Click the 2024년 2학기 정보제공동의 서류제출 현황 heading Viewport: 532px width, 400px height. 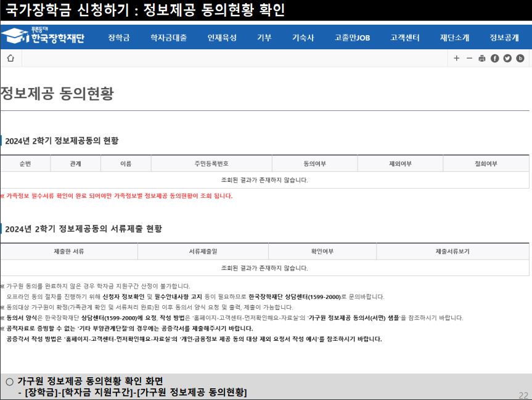tap(83, 229)
